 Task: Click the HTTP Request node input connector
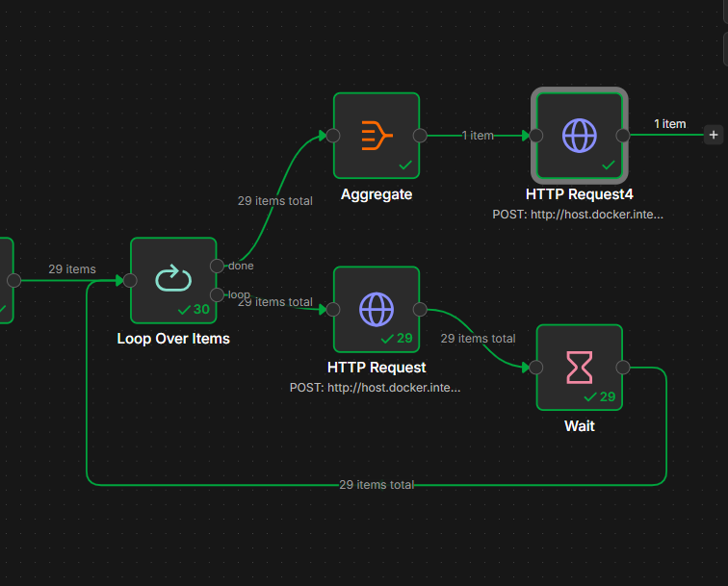tap(333, 310)
